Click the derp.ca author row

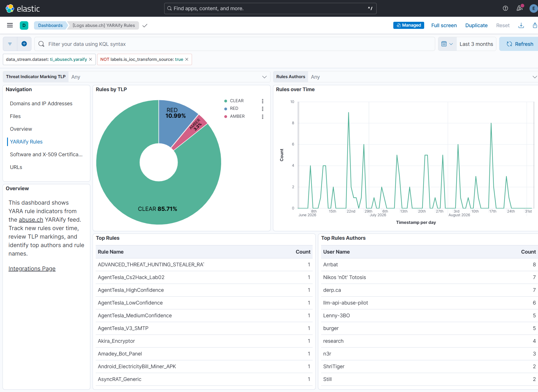(430, 290)
